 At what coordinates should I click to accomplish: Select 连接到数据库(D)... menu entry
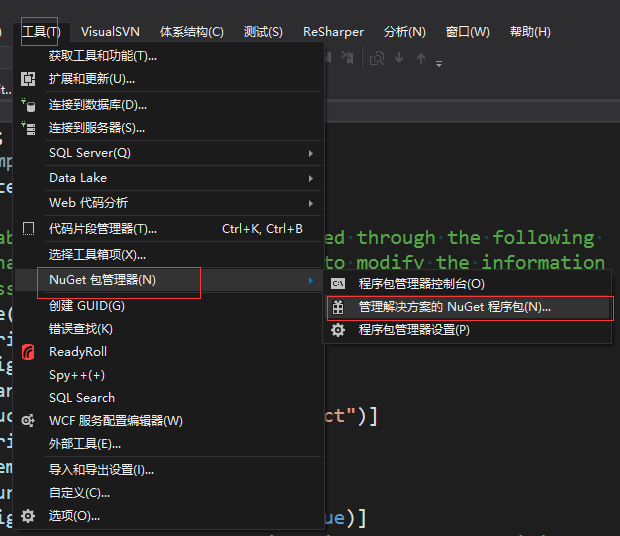click(168, 105)
